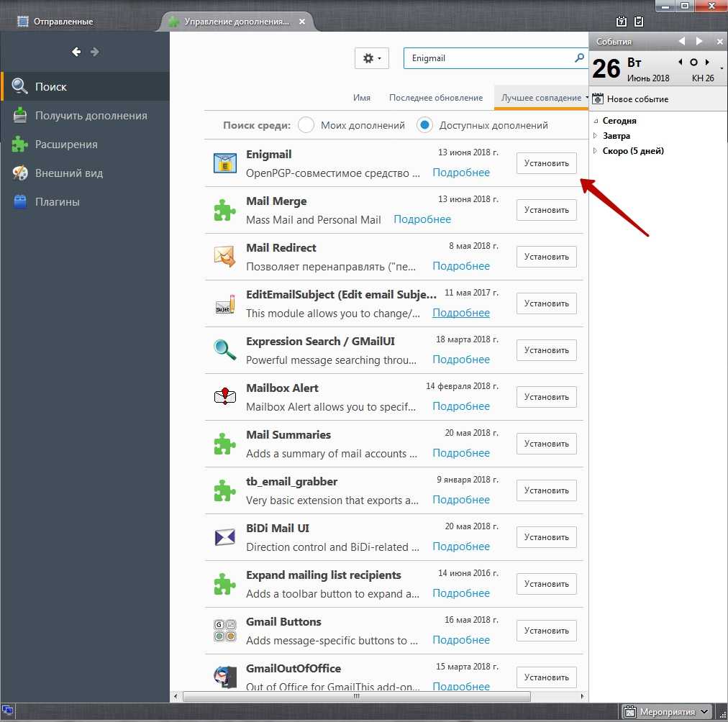Screen dimensions: 728x722
Task: Go to previous day in the Events panel
Action: [681, 63]
